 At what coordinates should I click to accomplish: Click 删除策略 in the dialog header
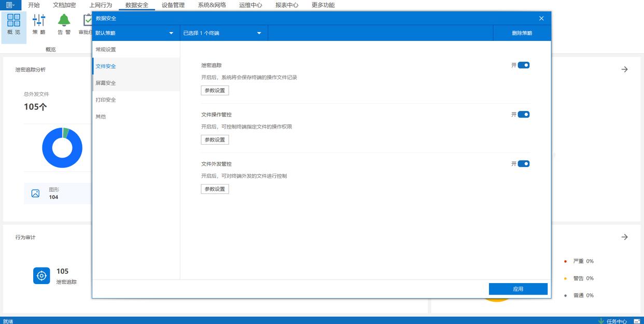[x=522, y=33]
